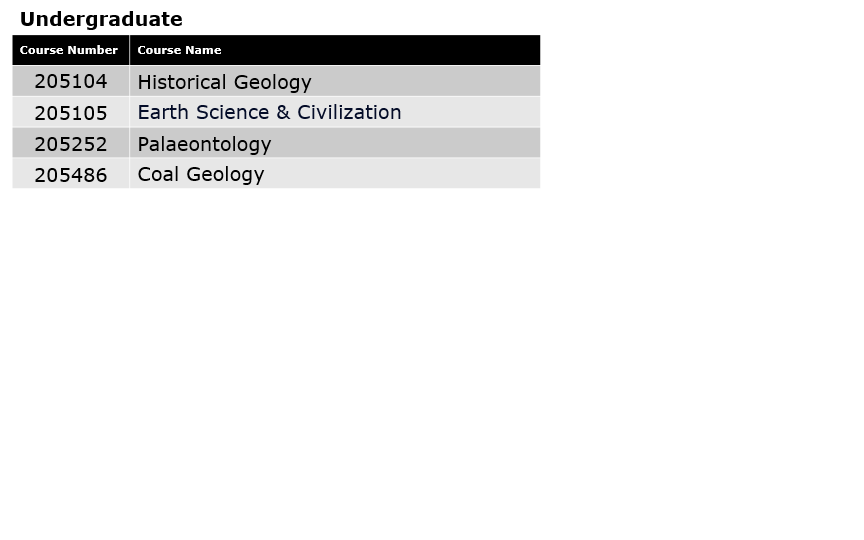Screen dimensions: 864x540
Task: Click the word Number in the table header
Action: (92, 50)
